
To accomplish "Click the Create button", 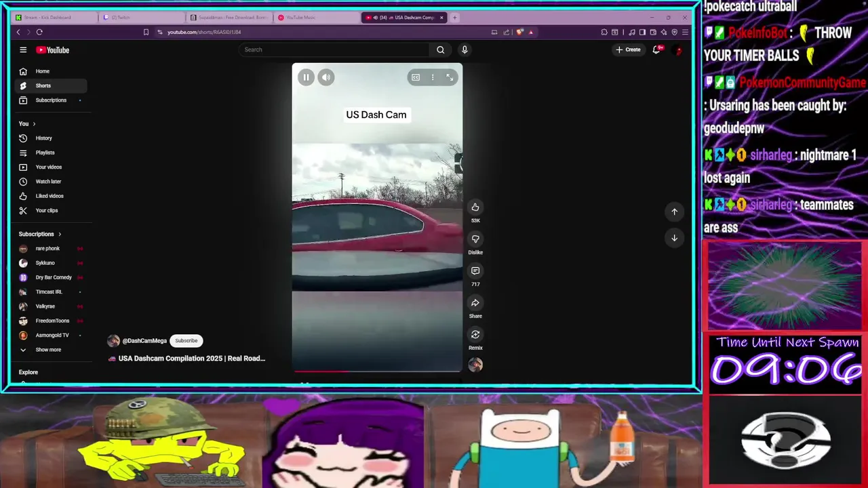I will (628, 49).
